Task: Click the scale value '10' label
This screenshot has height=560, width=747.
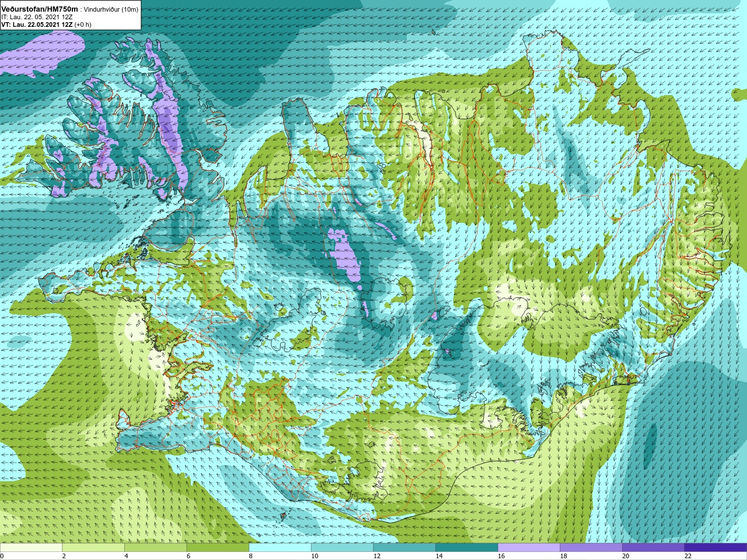Action: (x=315, y=556)
